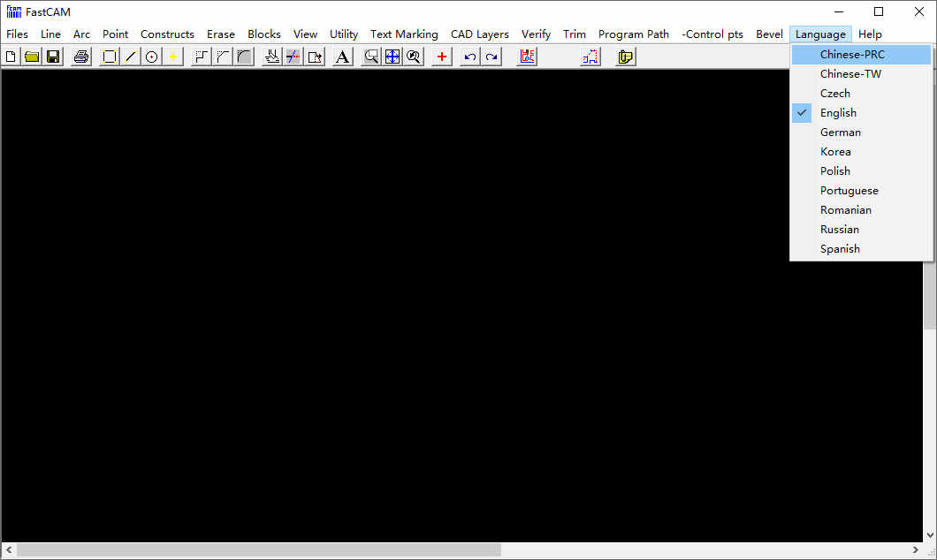Click the undo arrow icon
This screenshot has height=560, width=937.
click(469, 57)
